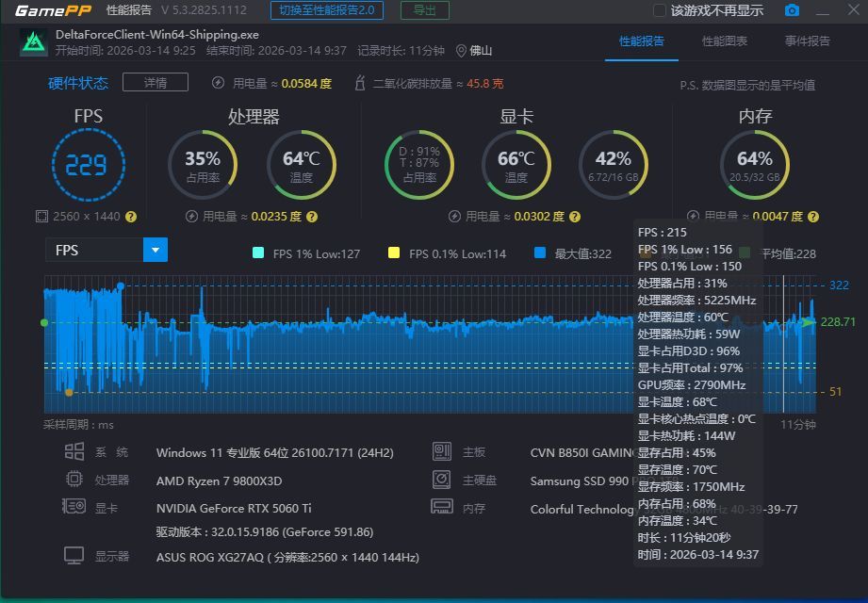The image size is (868, 603).
Task: Click the Windows system icon beside 系统
Action: 74,451
